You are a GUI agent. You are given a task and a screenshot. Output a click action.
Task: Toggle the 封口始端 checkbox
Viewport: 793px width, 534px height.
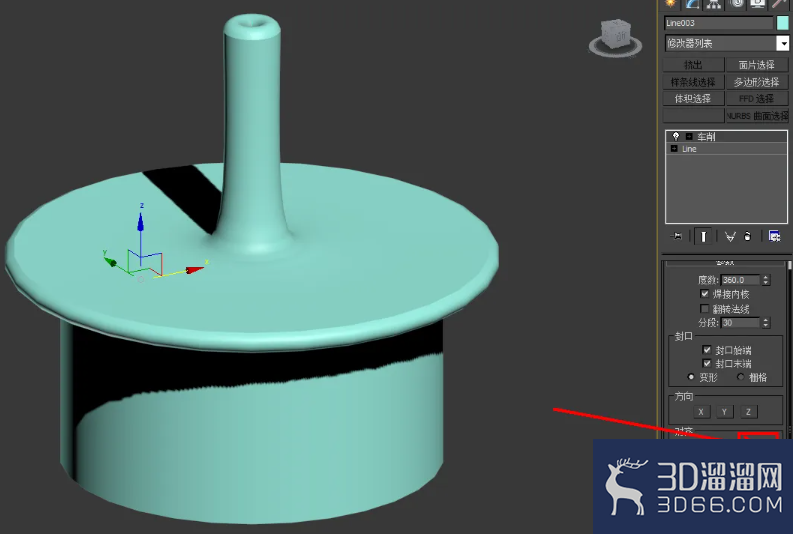point(707,349)
